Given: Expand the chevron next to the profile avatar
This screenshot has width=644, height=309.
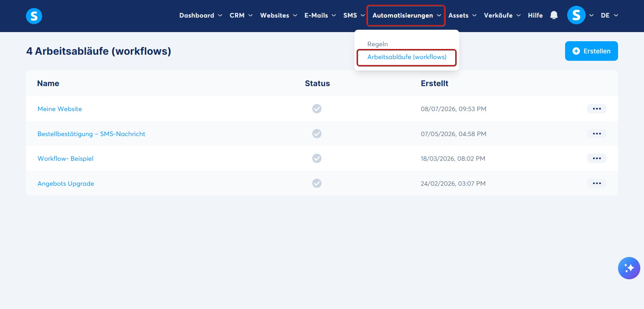Looking at the screenshot, I should tap(591, 15).
